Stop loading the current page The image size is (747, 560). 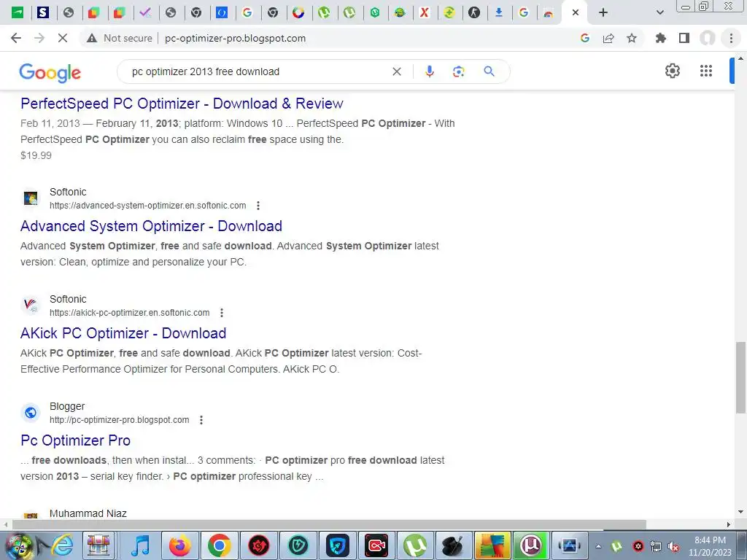[x=63, y=38]
